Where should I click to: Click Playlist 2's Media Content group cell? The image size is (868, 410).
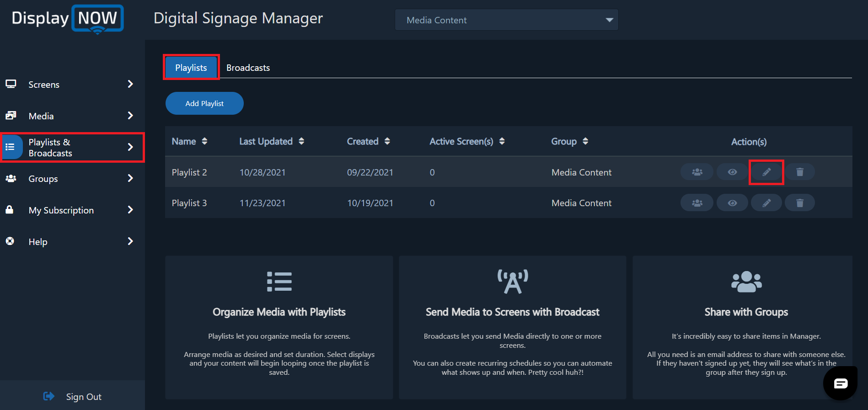[x=581, y=172]
